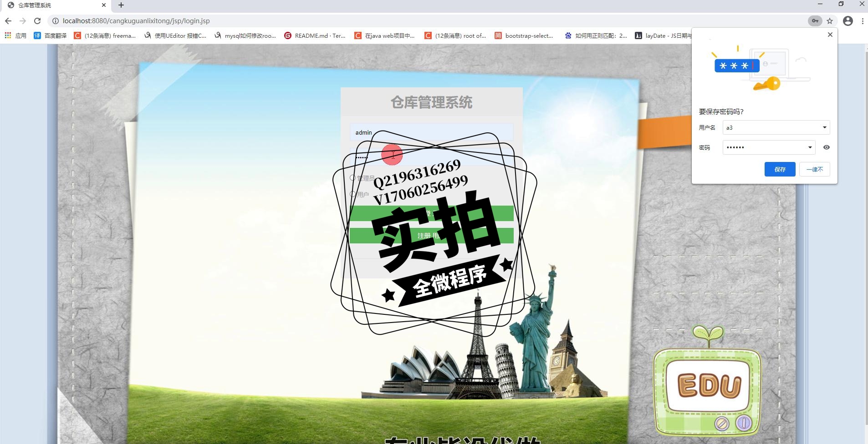View site information icon in address bar
Screen dimensions: 868x444
(55, 21)
